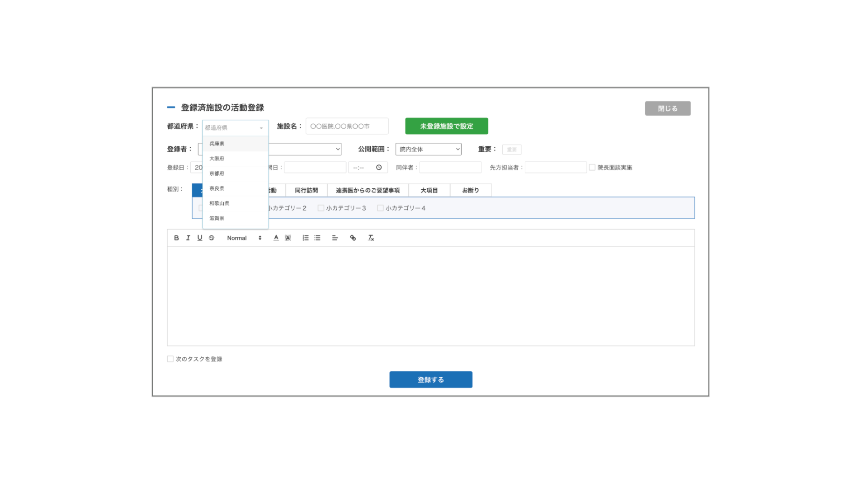The width and height of the screenshot is (868, 487).
Task: Open the text color picker
Action: point(276,238)
